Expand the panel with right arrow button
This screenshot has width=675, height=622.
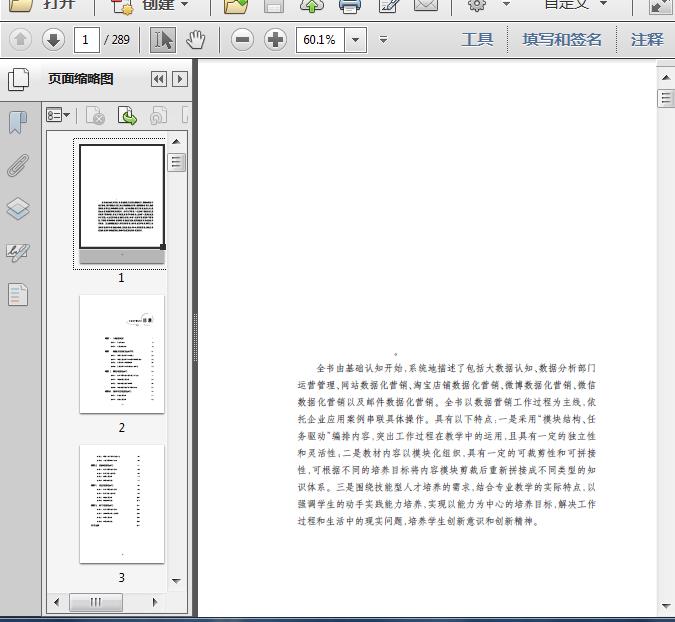coord(180,79)
